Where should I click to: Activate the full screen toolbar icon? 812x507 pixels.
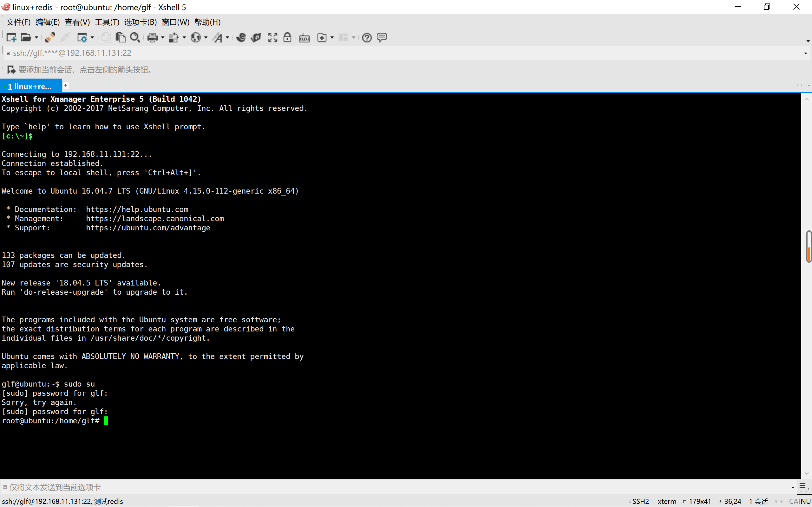pyautogui.click(x=272, y=38)
